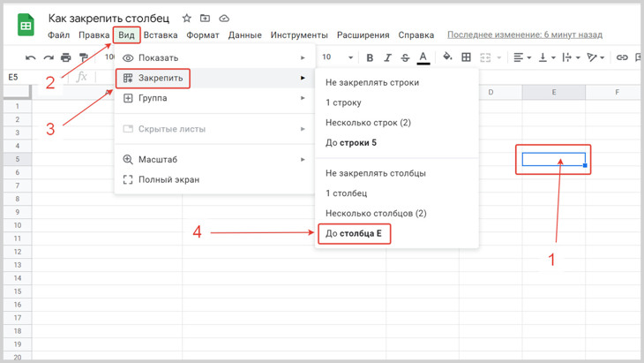This screenshot has width=644, height=363.
Task: Open the font size dropdown showing 10
Action: [337, 57]
